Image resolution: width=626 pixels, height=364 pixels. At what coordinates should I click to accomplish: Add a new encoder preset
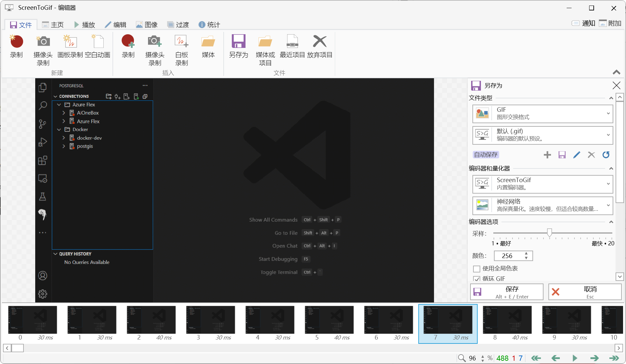547,155
